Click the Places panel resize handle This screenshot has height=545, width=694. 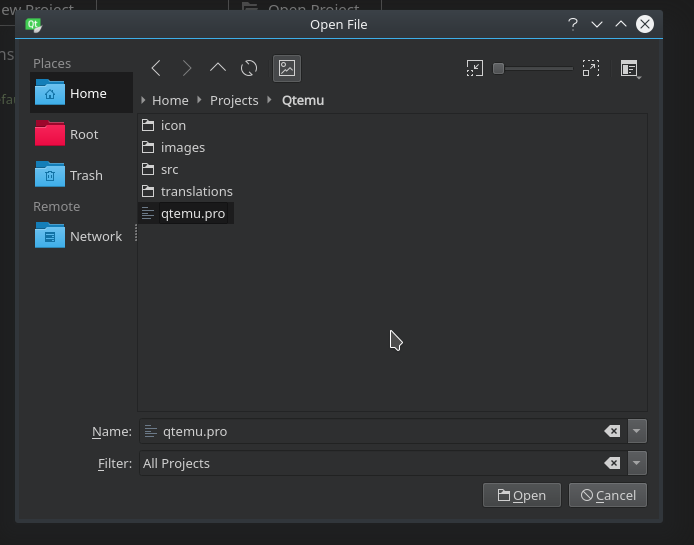pos(136,233)
